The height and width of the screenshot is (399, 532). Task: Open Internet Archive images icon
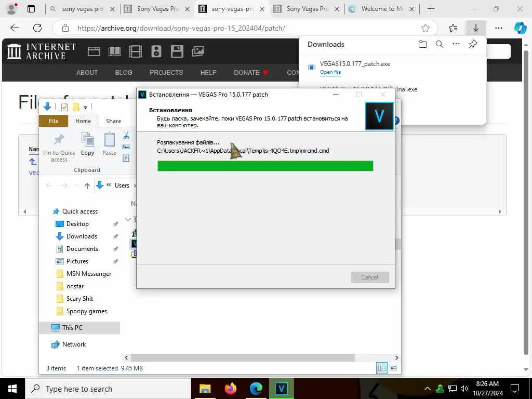197,51
